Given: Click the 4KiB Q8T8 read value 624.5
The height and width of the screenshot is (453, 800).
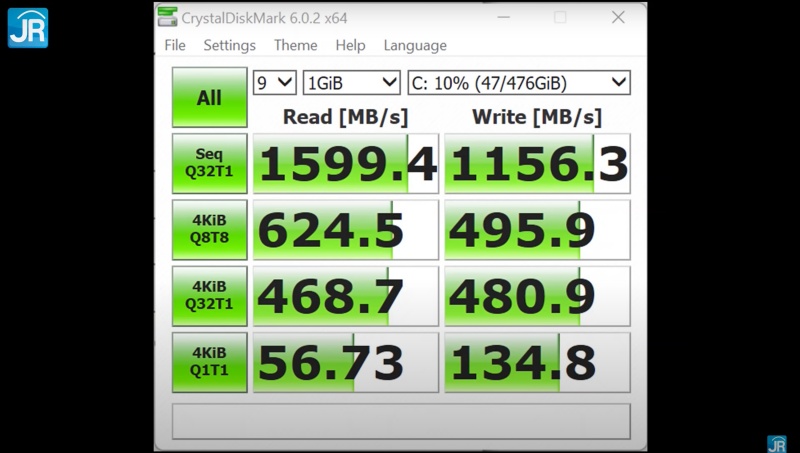Looking at the screenshot, I should point(346,230).
